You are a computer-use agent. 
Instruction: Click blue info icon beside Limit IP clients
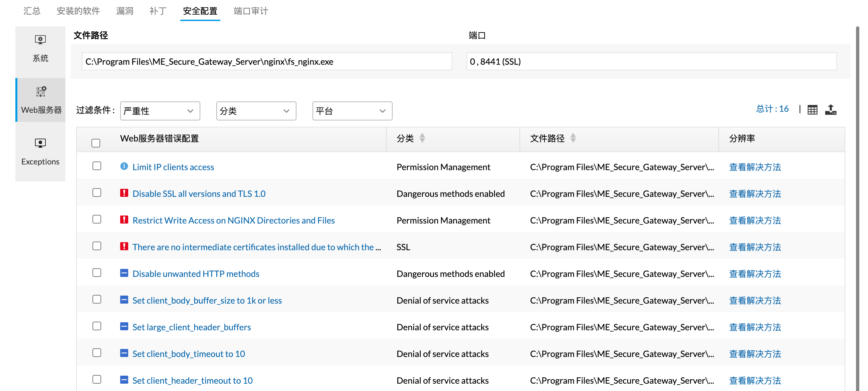click(124, 166)
